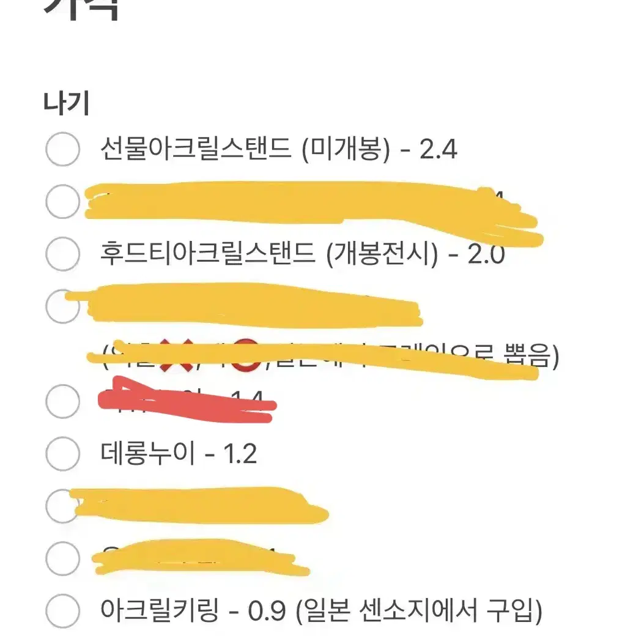Select radio button beside the red-scribbled option
The image size is (644, 644).
pyautogui.click(x=62, y=401)
